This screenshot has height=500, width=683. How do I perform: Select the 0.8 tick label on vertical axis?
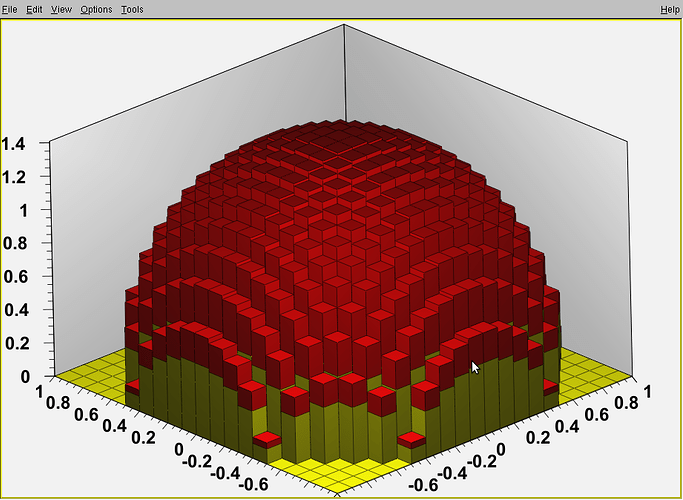point(15,244)
